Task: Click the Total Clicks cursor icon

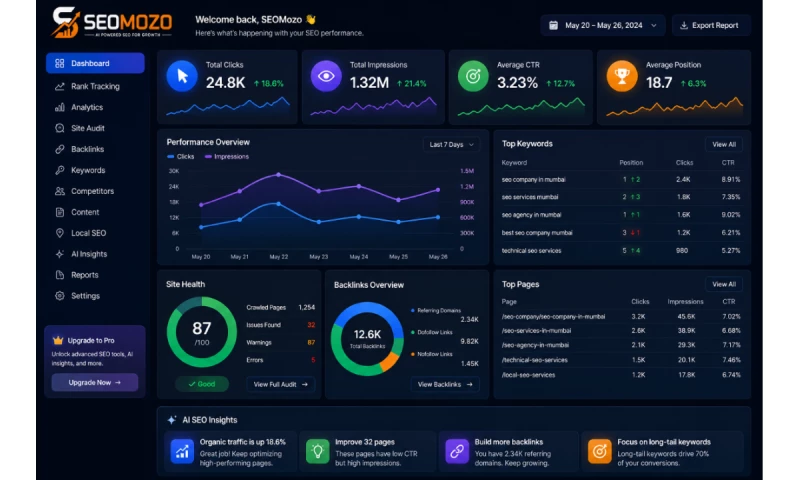Action: [182, 76]
